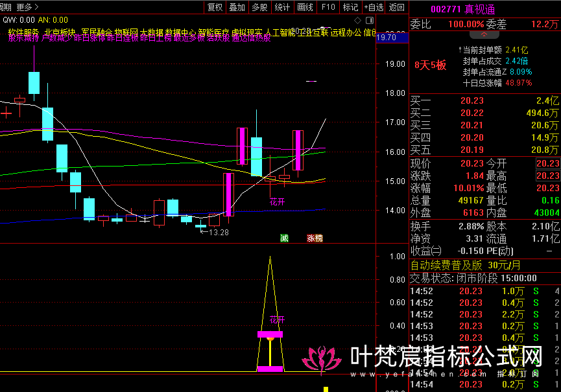This screenshot has height=392, width=561.
Task: Click the 涨跌 value 1.84
Action: click(475, 176)
